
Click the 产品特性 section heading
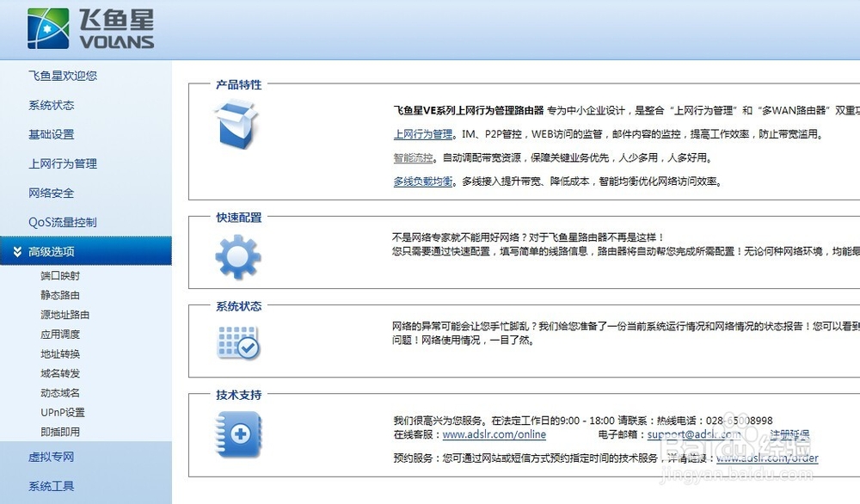tap(238, 84)
